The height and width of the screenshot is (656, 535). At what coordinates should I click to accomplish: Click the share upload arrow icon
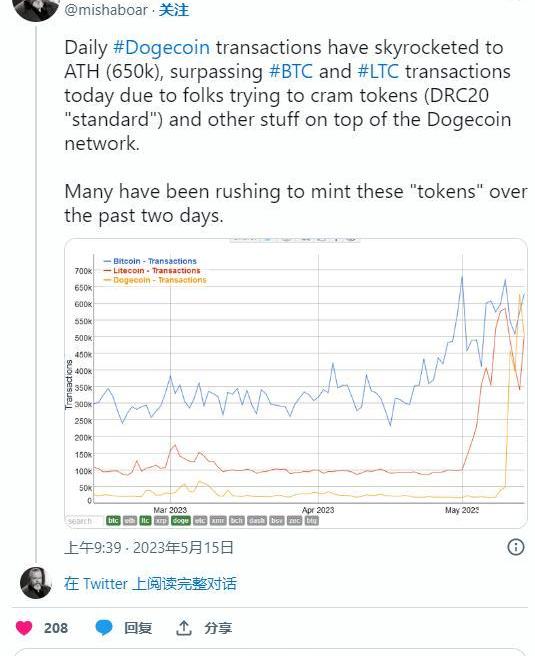click(184, 628)
